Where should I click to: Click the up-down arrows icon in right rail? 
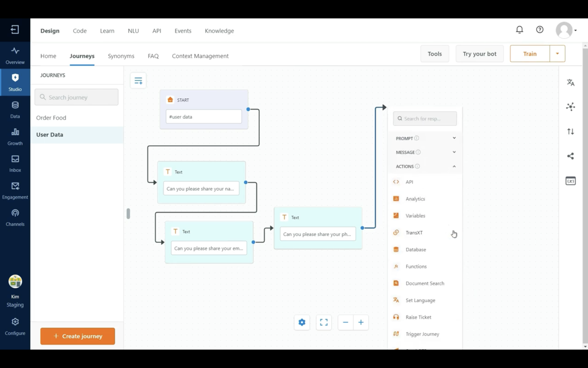tap(570, 131)
